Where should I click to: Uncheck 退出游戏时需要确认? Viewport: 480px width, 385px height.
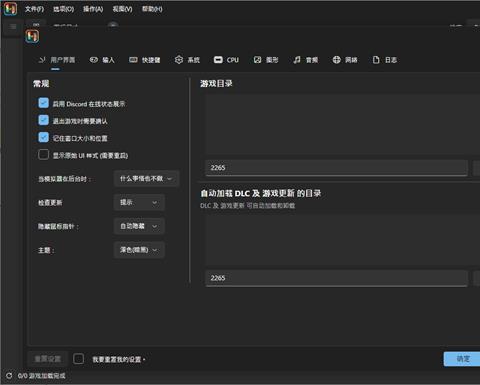coord(43,120)
